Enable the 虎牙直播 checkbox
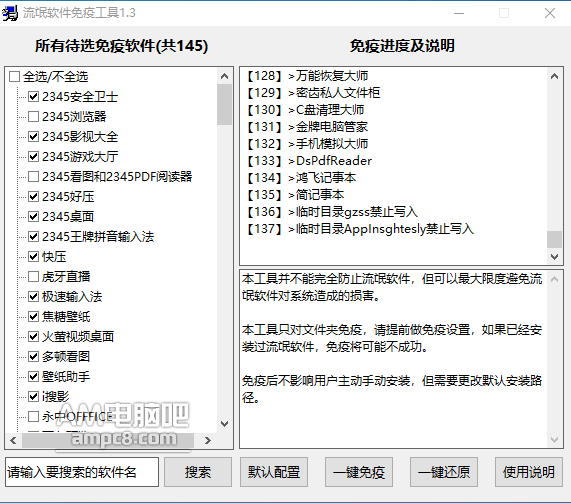This screenshot has width=571, height=503. tap(34, 276)
